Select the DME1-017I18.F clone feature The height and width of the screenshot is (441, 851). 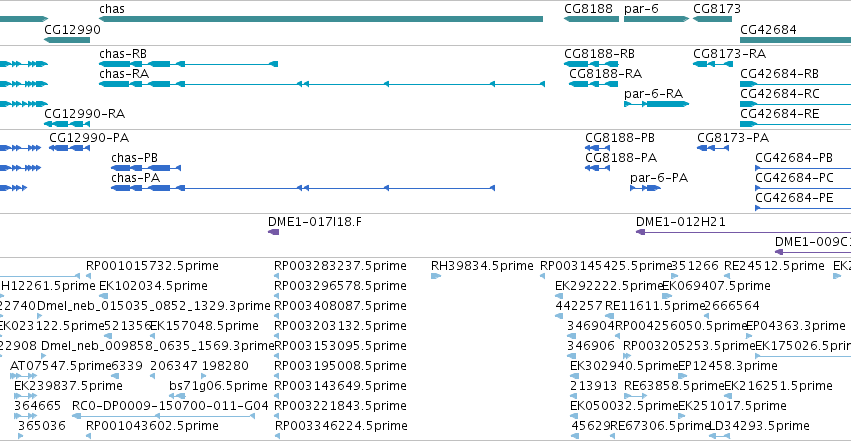point(274,232)
